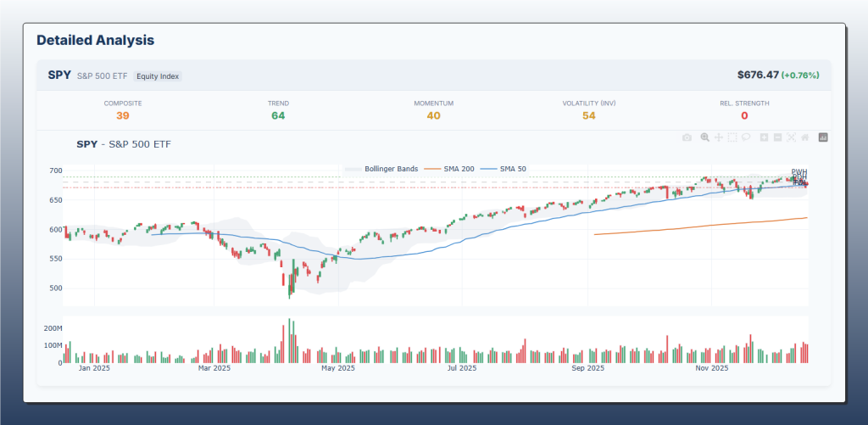Click the S&P 500 ETF subtitle in header

tap(103, 76)
